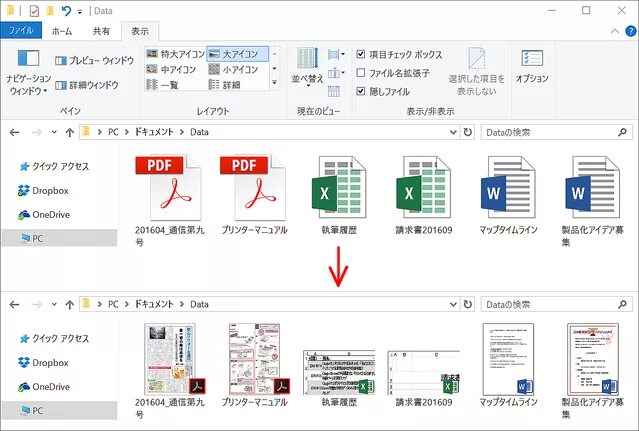
Task: Click Back arrow in the thumbnail-preview view
Action: 14,305
